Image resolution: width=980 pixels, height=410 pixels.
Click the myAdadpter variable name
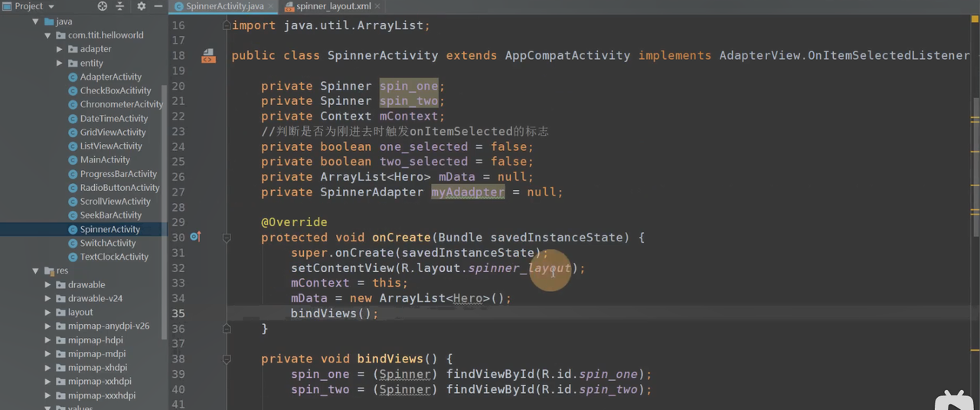[468, 192]
